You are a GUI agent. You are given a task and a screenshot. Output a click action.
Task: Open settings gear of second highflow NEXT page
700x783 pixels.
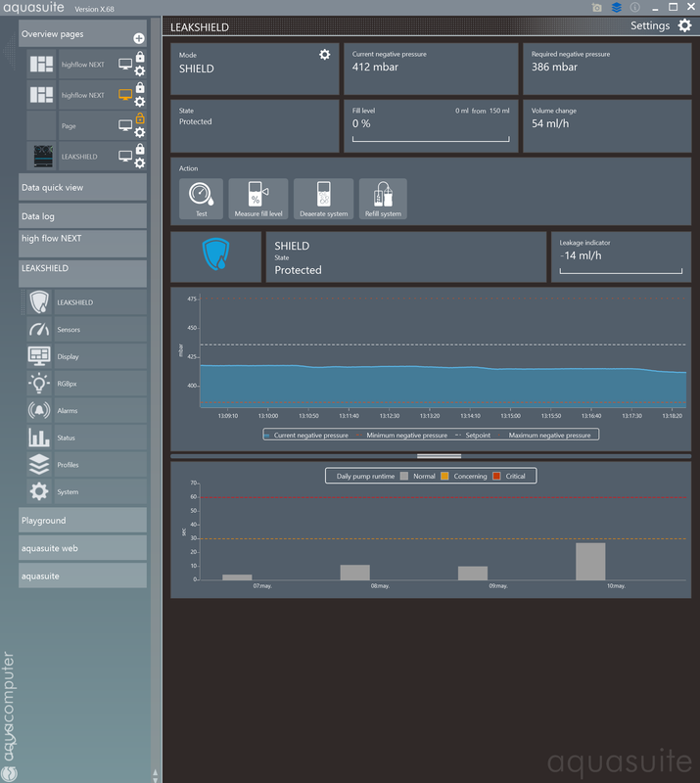pyautogui.click(x=140, y=102)
